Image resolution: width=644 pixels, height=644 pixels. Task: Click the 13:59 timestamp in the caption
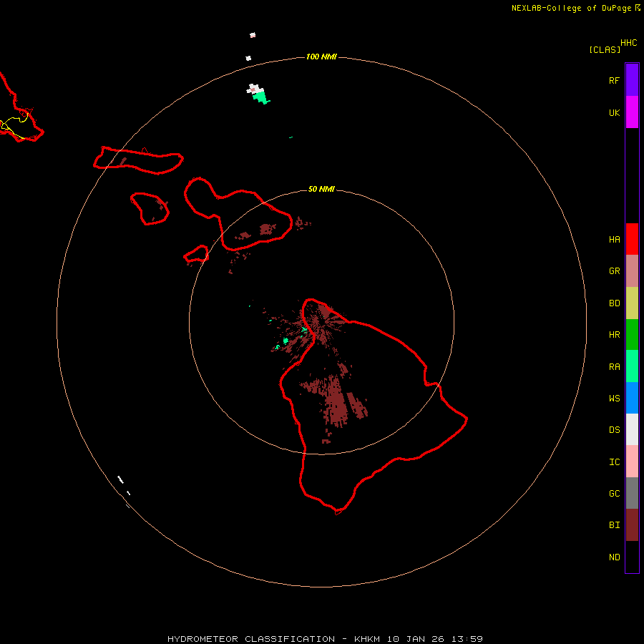click(467, 639)
